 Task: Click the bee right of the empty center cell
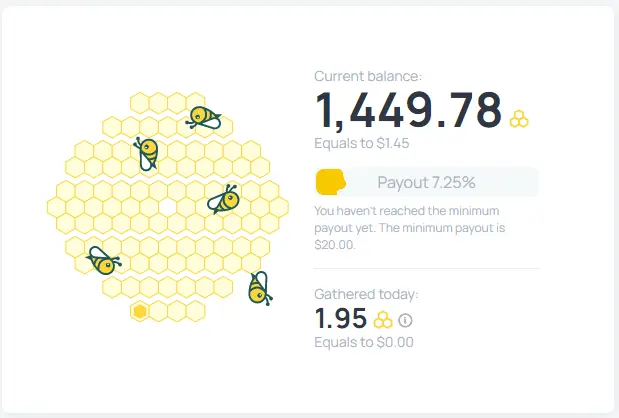[x=223, y=199]
